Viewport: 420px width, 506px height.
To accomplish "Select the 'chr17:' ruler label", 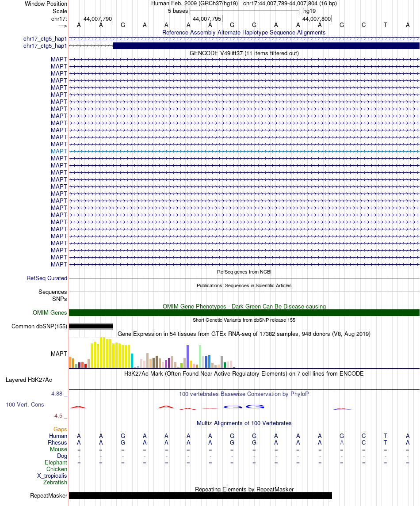I will tap(59, 19).
